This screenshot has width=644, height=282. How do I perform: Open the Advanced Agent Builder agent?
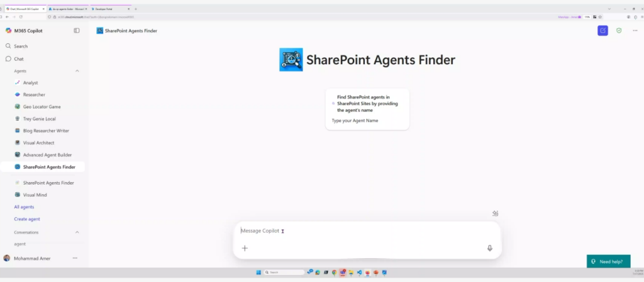[47, 155]
